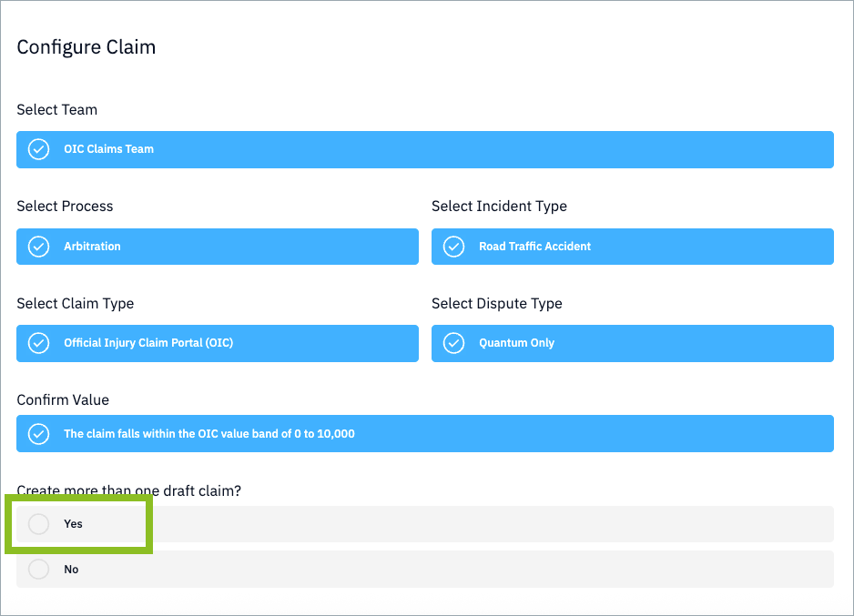
Task: Click the checkmark icon on the value band confirmation
Action: click(x=37, y=433)
